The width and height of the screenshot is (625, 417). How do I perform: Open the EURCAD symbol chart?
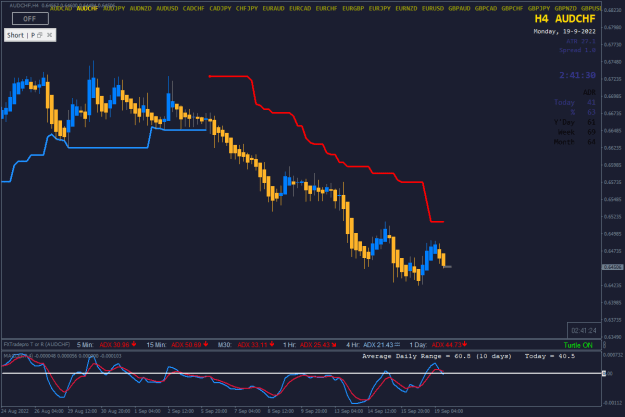coord(300,8)
